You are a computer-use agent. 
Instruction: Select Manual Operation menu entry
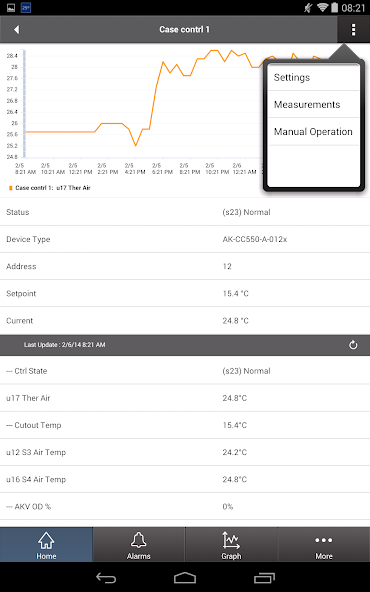tap(313, 132)
